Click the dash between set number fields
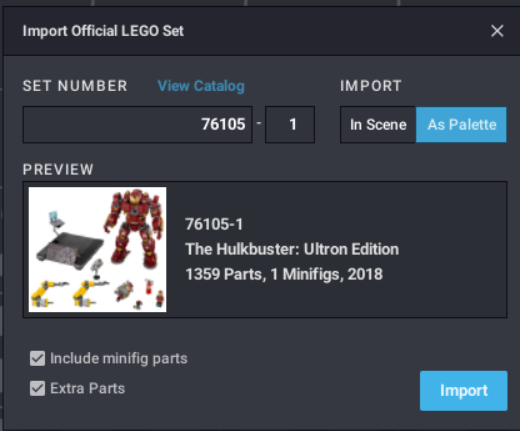 click(259, 123)
